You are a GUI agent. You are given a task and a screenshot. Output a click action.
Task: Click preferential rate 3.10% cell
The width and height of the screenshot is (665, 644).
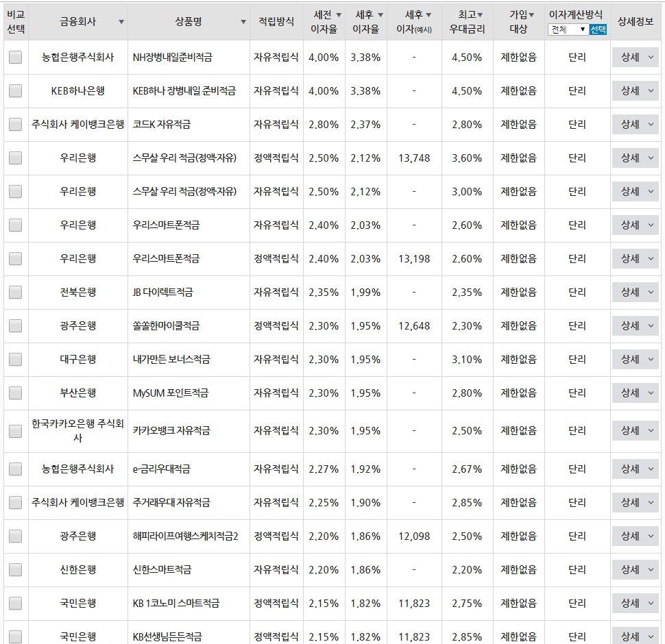[467, 360]
